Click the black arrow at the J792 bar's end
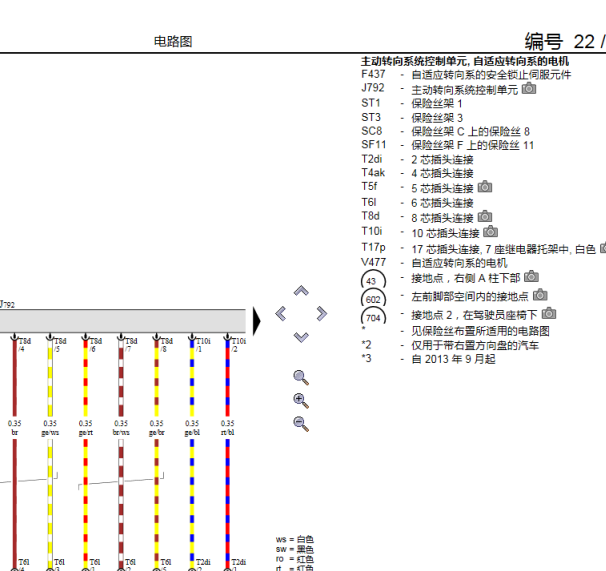 [x=257, y=320]
